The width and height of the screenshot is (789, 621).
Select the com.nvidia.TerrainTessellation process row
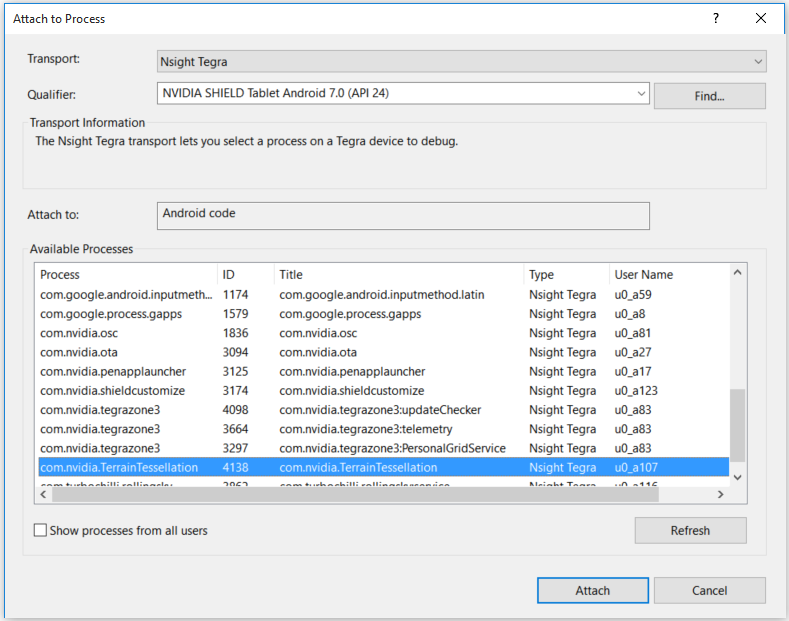tap(383, 467)
